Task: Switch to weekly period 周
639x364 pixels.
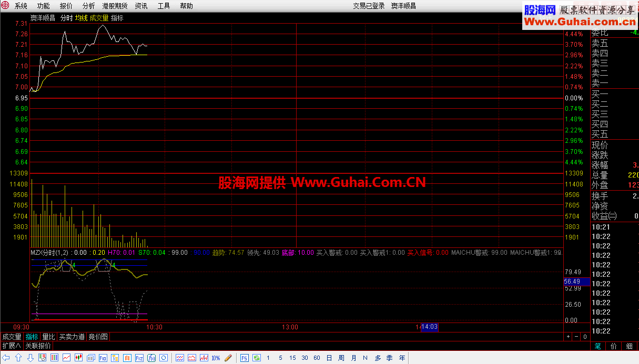Action: click(x=341, y=358)
